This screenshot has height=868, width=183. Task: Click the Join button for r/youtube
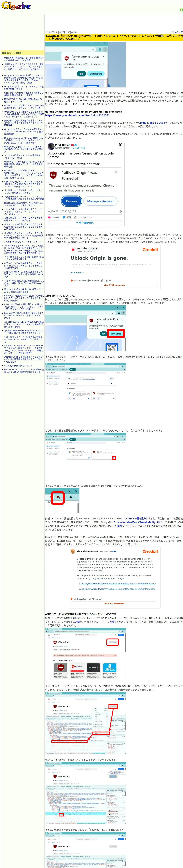[x=94, y=248]
